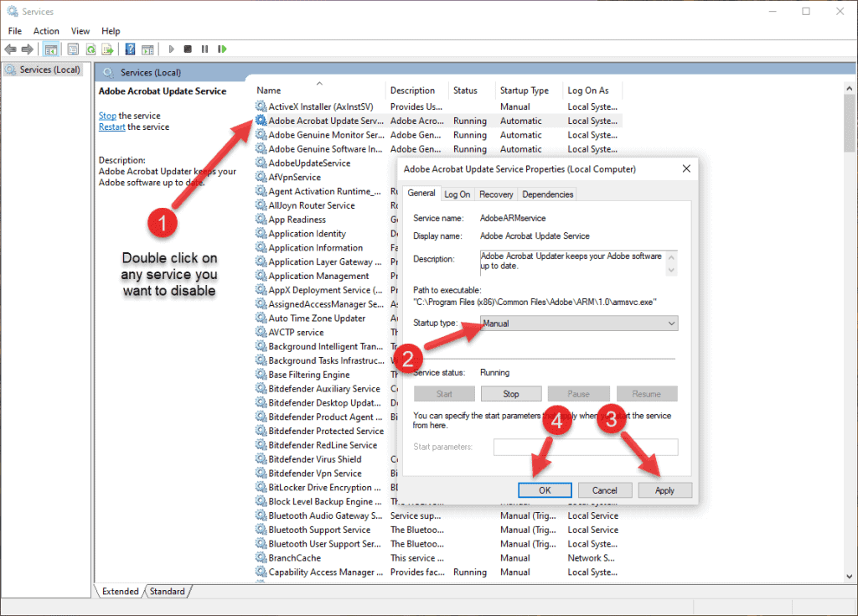Open Help using the blue question mark icon
The width and height of the screenshot is (858, 616).
[129, 49]
